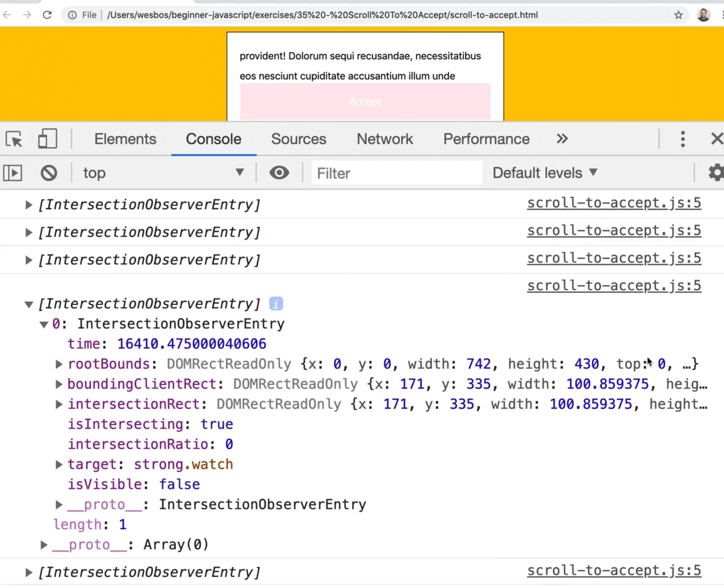The width and height of the screenshot is (724, 588).
Task: Click the browser profile avatar
Action: (703, 15)
